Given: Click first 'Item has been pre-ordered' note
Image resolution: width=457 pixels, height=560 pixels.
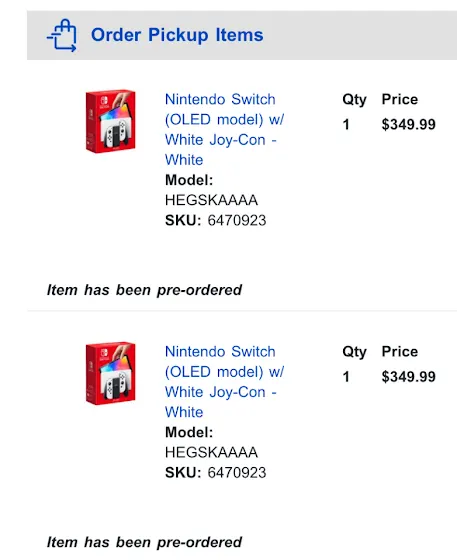Looking at the screenshot, I should point(145,290).
